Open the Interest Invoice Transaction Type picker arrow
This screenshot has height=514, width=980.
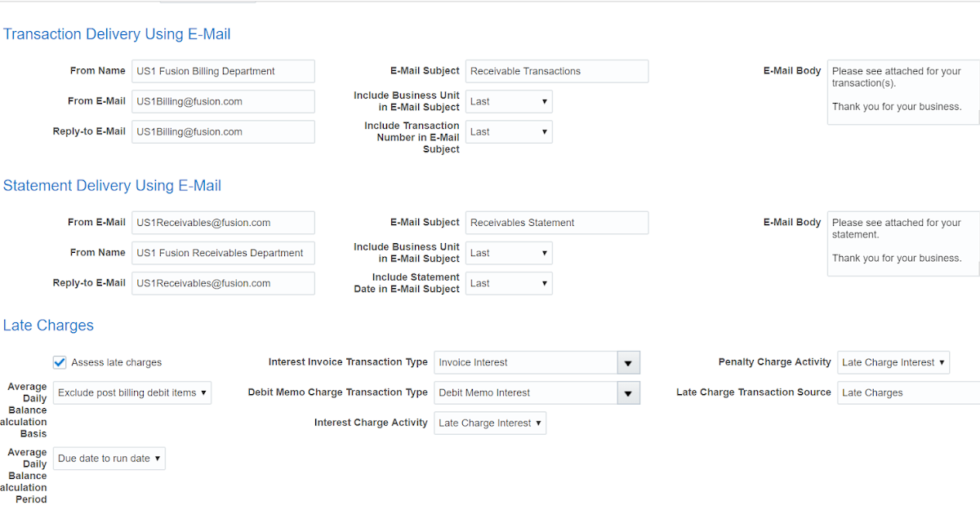pos(628,361)
